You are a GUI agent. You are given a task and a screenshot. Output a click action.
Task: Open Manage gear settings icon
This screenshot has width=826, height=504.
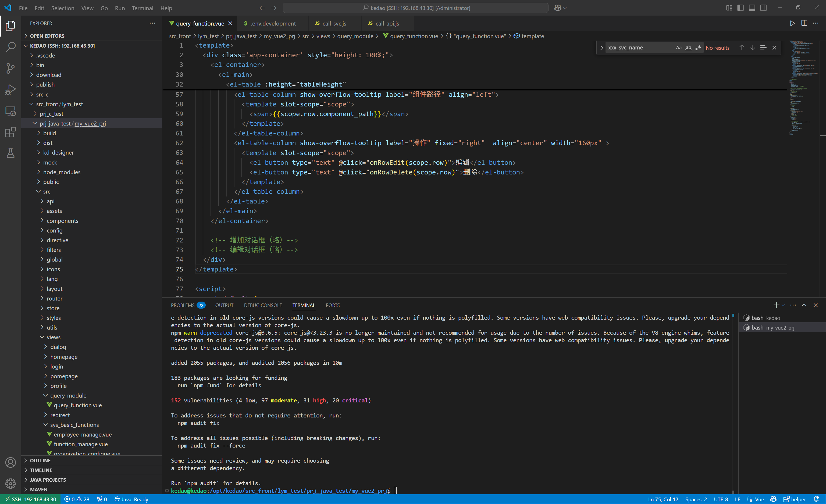point(10,483)
